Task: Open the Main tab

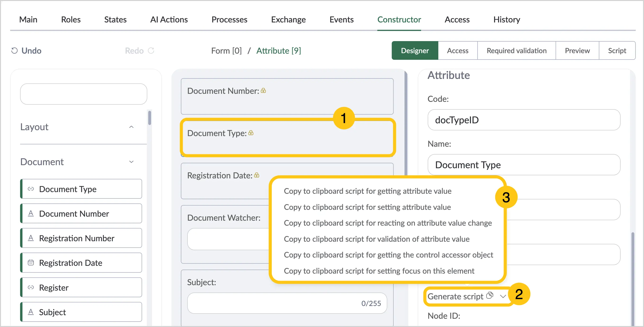Action: pos(28,19)
